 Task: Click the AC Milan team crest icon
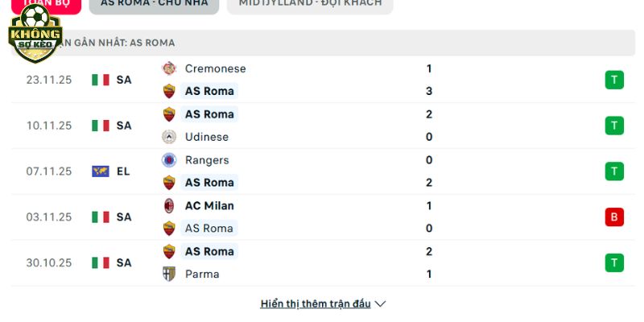169,205
